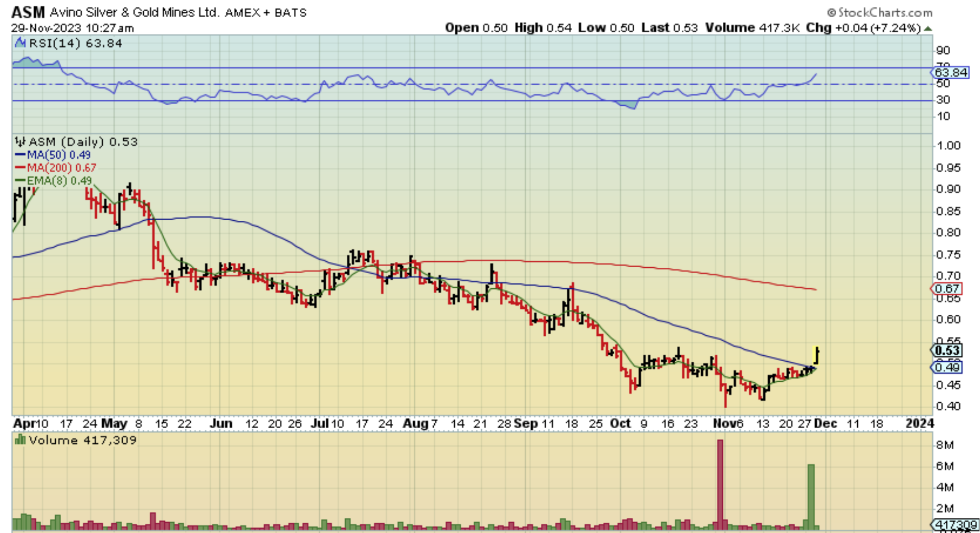Click the red MA(200) legend entry

[55, 168]
